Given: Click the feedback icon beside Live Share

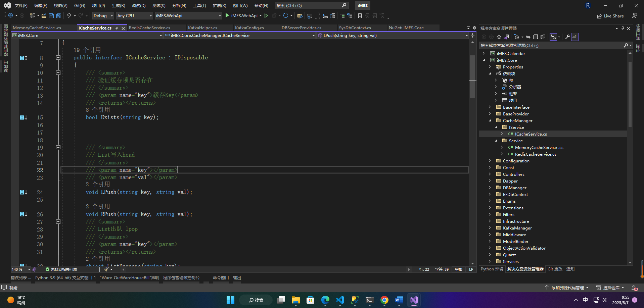Looking at the screenshot, I should point(635,16).
